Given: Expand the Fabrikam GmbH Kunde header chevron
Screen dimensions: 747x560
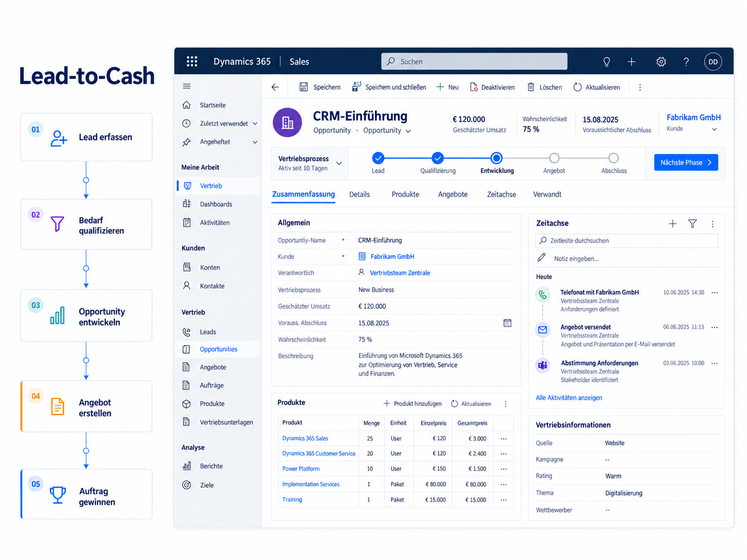Looking at the screenshot, I should pyautogui.click(x=714, y=129).
